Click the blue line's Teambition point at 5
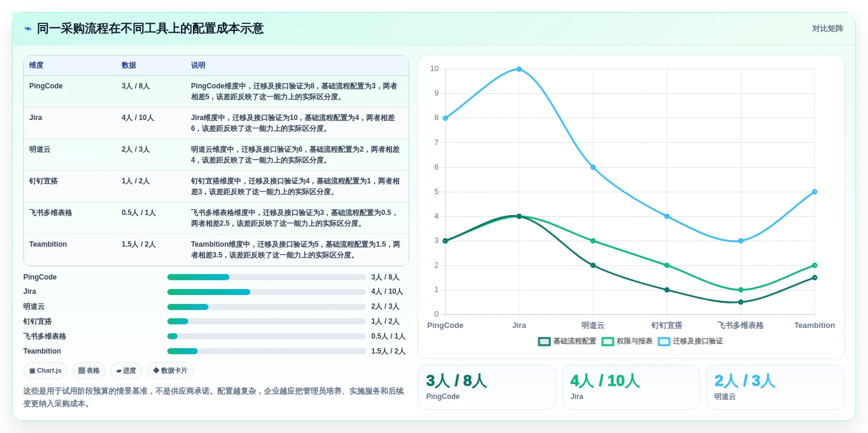Image resolution: width=868 pixels, height=433 pixels. tap(815, 192)
